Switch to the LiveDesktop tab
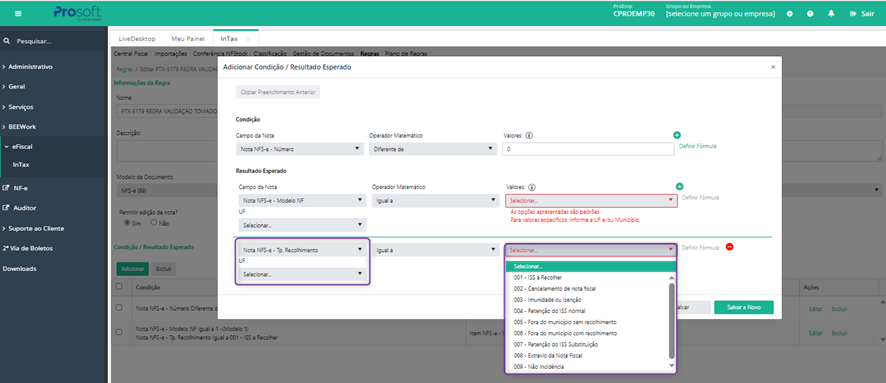 point(136,39)
